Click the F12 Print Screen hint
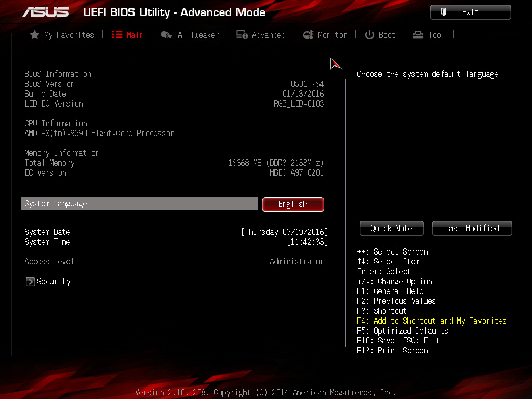 coord(393,351)
